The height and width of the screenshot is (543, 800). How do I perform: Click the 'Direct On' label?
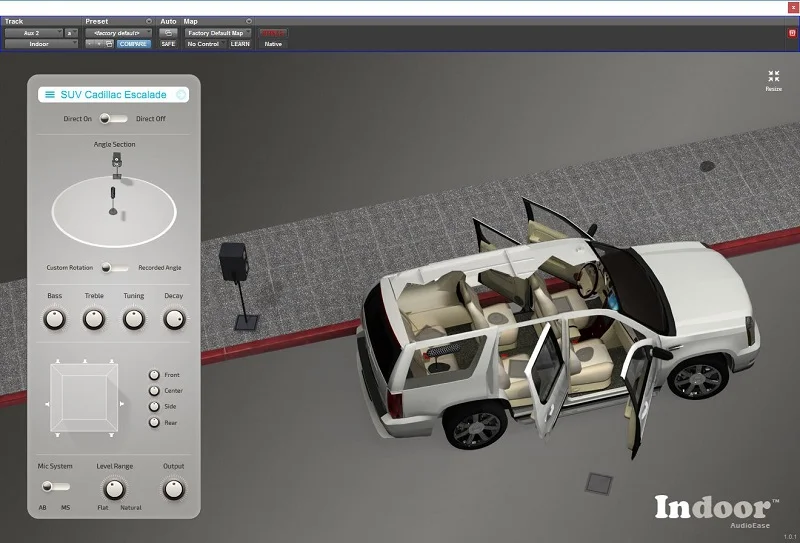78,119
